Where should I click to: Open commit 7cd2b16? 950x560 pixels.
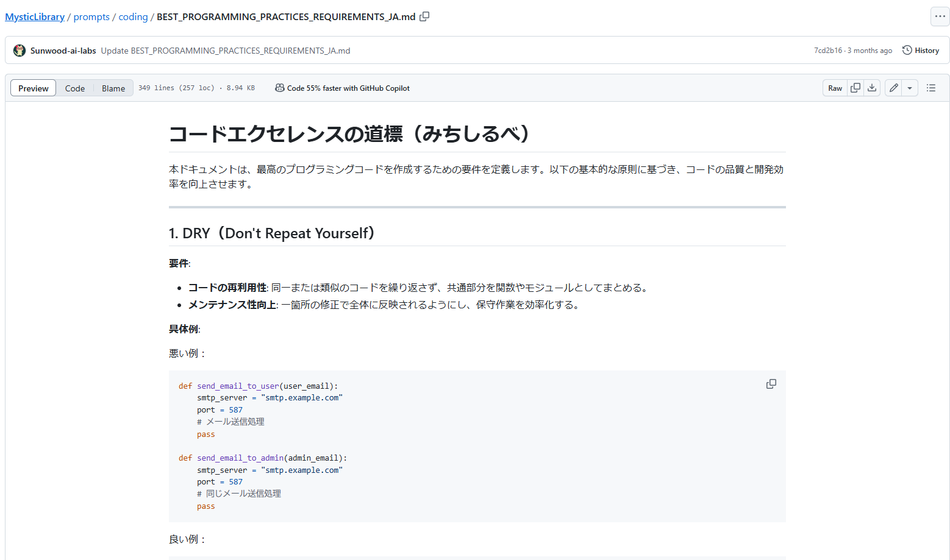coord(827,51)
